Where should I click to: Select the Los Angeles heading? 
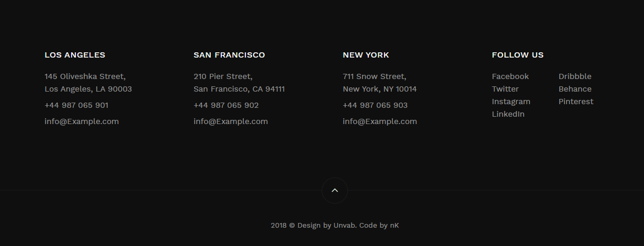coord(75,55)
